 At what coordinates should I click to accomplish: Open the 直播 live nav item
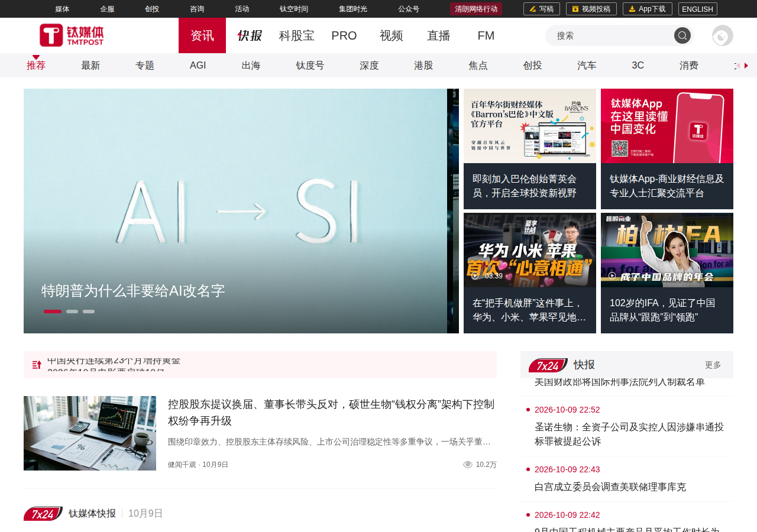[439, 35]
